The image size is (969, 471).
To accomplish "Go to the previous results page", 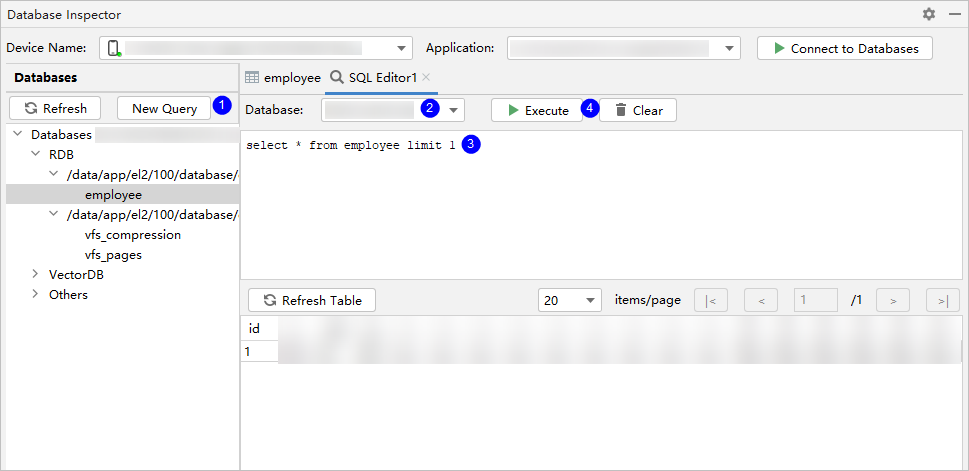I will pyautogui.click(x=761, y=300).
